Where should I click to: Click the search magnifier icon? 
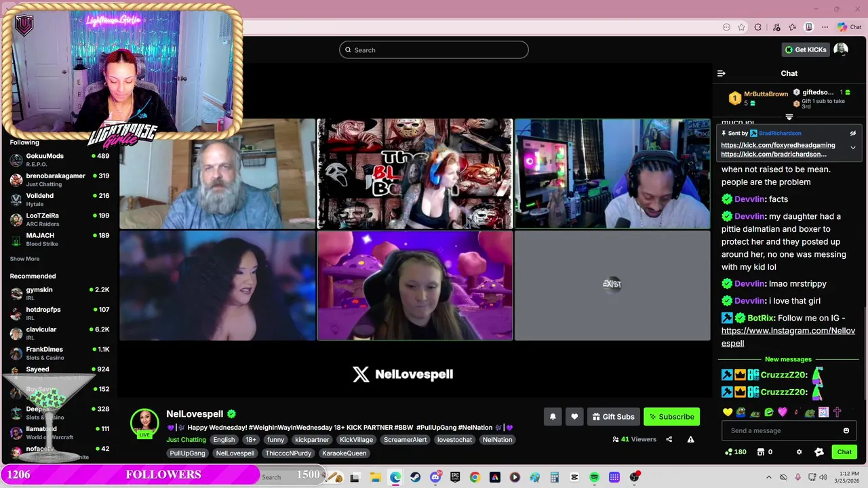tap(348, 49)
